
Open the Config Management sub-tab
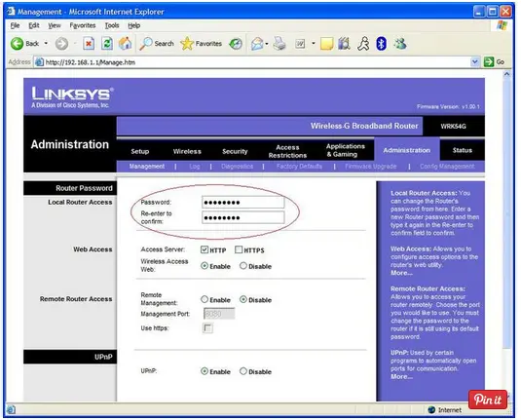tap(447, 167)
